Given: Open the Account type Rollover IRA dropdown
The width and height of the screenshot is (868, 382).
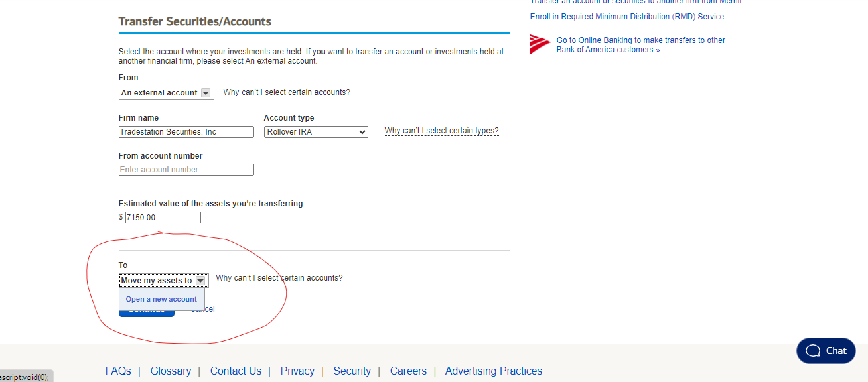Looking at the screenshot, I should coord(316,132).
